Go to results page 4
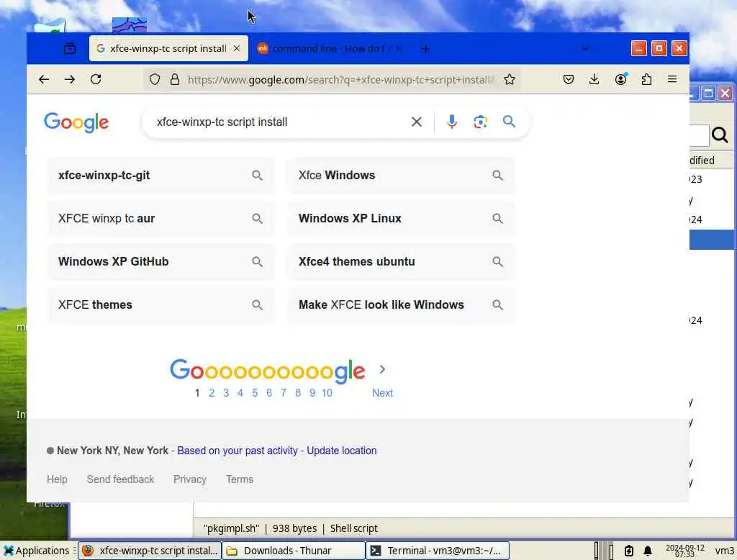The image size is (737, 560). [240, 393]
